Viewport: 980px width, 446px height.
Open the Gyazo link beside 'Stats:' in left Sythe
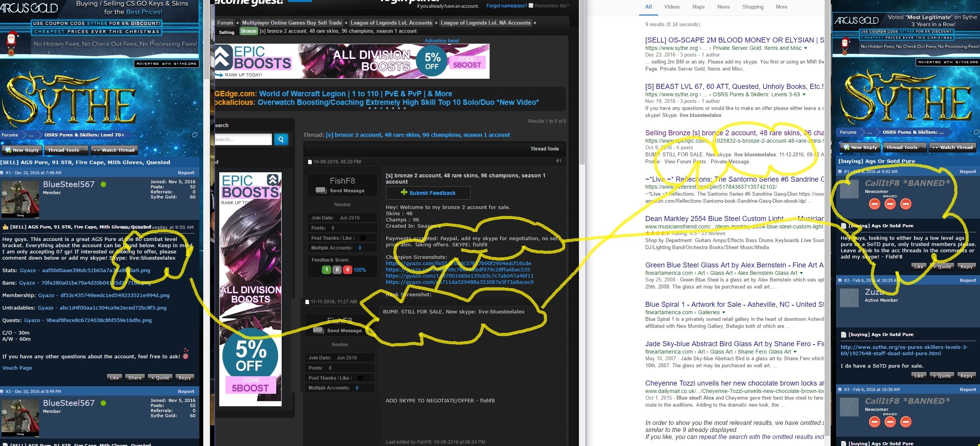(85, 271)
